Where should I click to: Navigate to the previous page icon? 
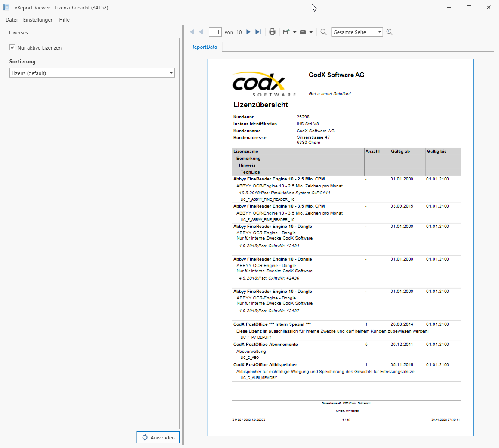(201, 31)
